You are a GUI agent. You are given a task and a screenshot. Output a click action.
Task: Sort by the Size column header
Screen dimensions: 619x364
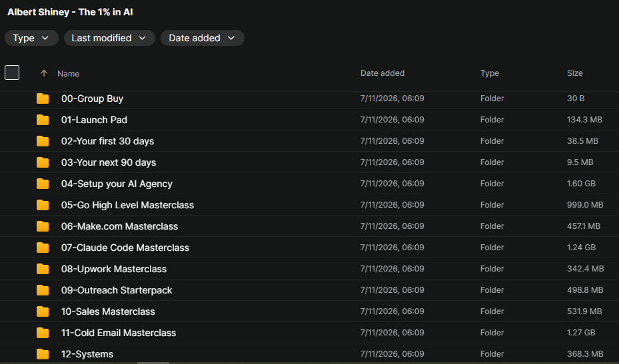[x=575, y=73]
